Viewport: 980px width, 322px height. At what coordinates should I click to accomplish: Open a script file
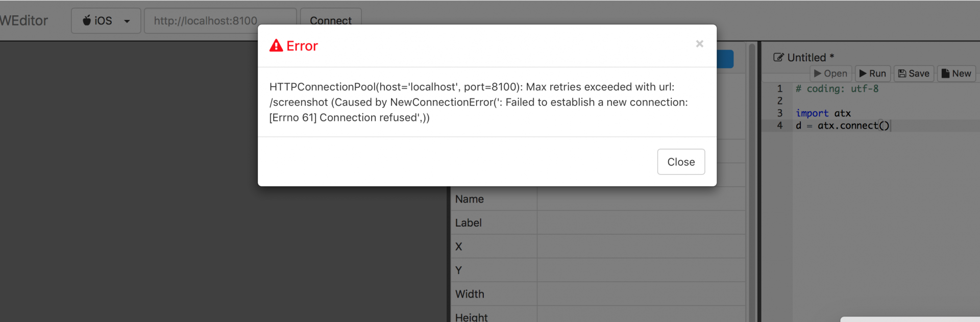(831, 73)
